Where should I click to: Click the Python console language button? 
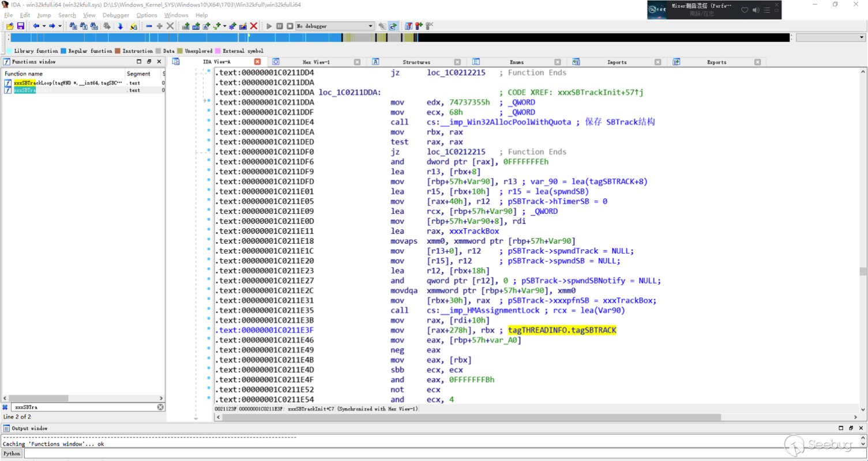click(12, 454)
